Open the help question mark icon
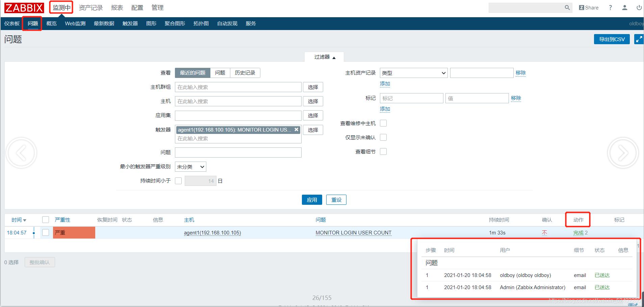Image resolution: width=644 pixels, height=307 pixels. coord(610,8)
